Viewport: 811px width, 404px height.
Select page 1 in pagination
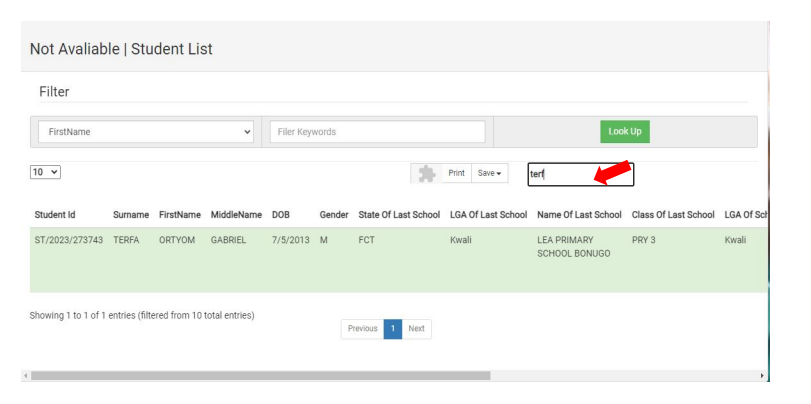tap(392, 328)
